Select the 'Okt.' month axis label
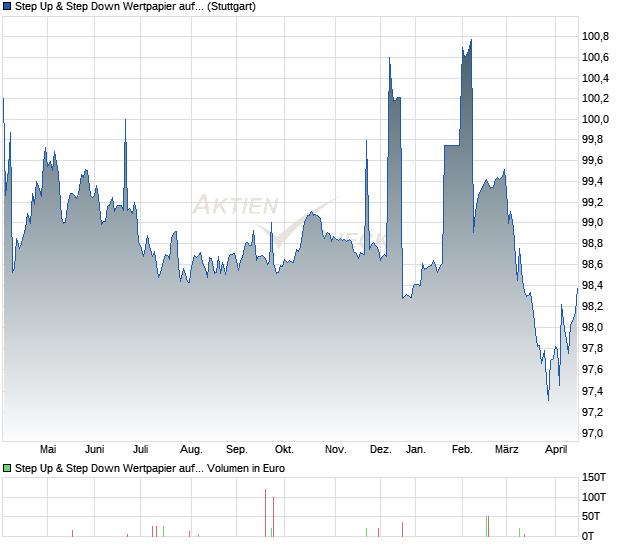 tap(284, 449)
